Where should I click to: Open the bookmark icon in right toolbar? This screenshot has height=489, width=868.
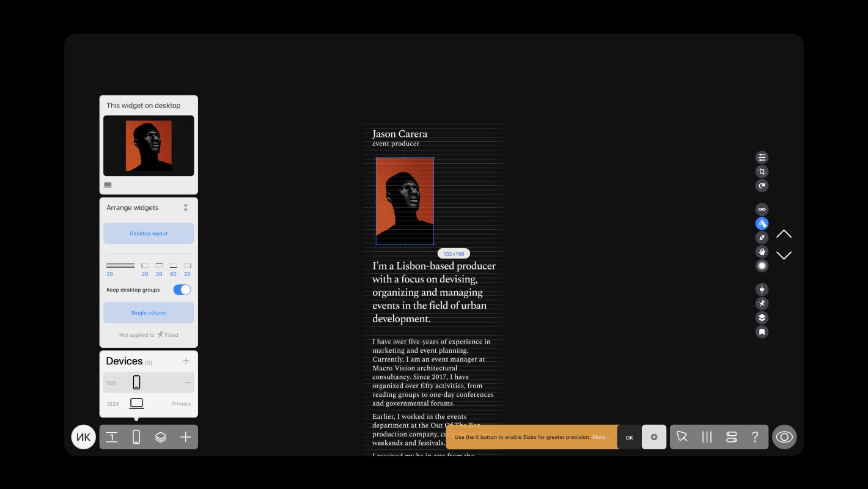(x=762, y=332)
